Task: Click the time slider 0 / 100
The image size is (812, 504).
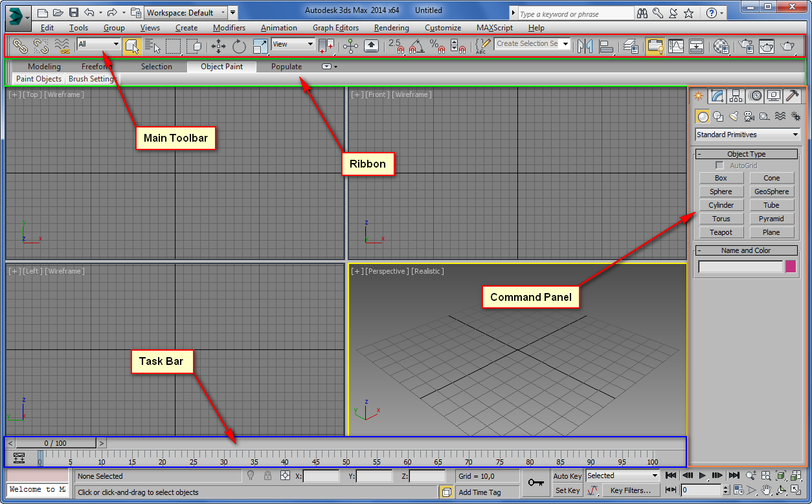Action: [56, 443]
